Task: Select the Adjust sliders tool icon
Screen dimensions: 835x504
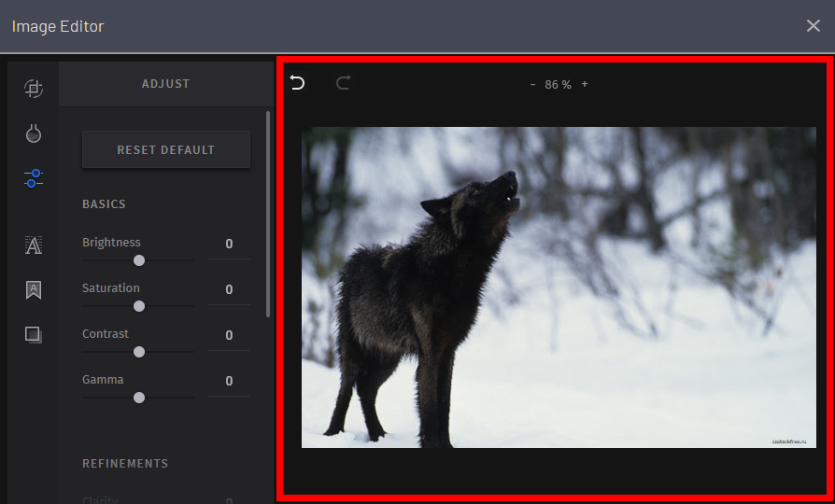Action: 34,177
